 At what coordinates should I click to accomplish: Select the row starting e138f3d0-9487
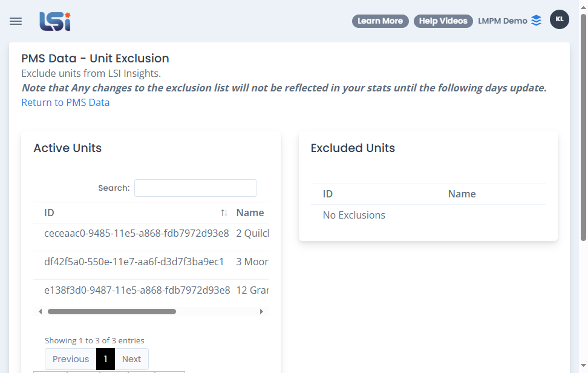coord(151,291)
